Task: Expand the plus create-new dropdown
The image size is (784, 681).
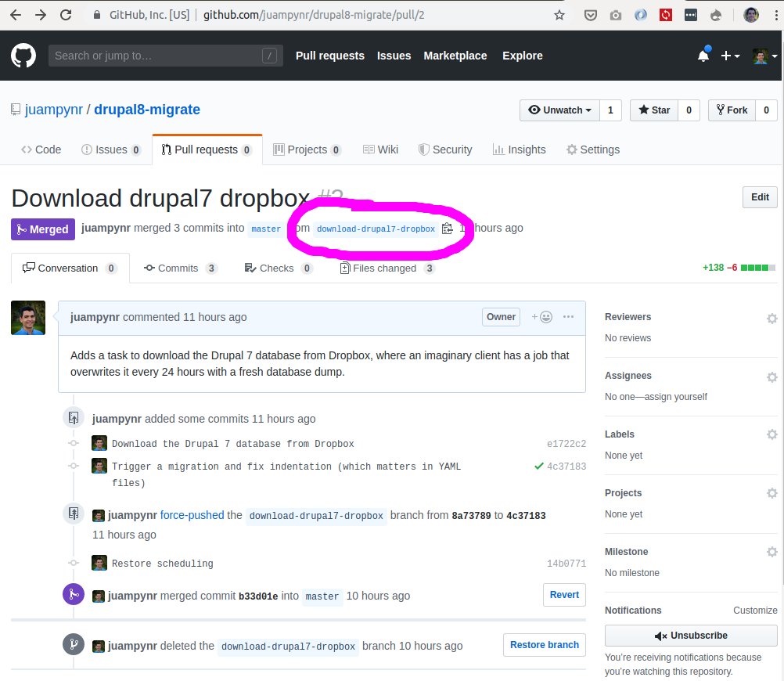Action: [730, 56]
